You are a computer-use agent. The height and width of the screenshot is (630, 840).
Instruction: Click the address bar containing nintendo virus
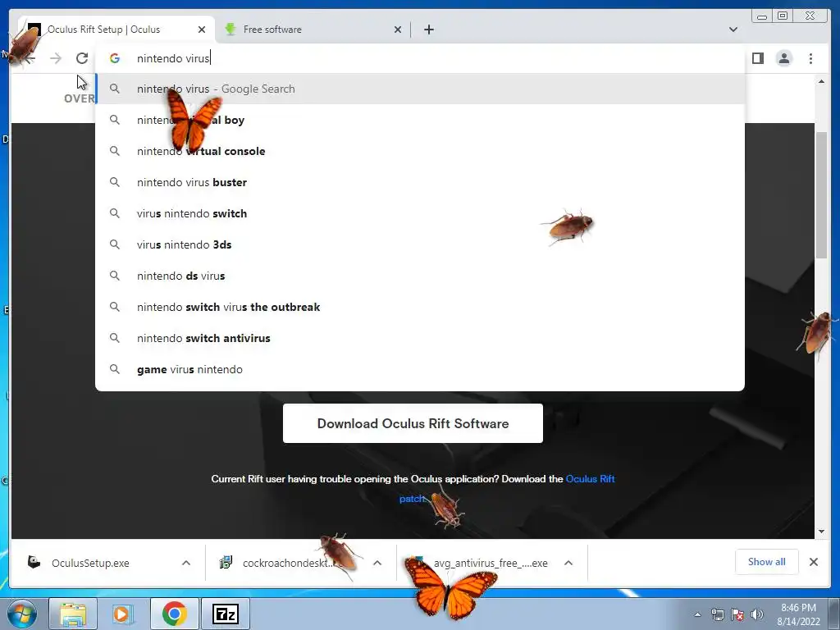420,58
